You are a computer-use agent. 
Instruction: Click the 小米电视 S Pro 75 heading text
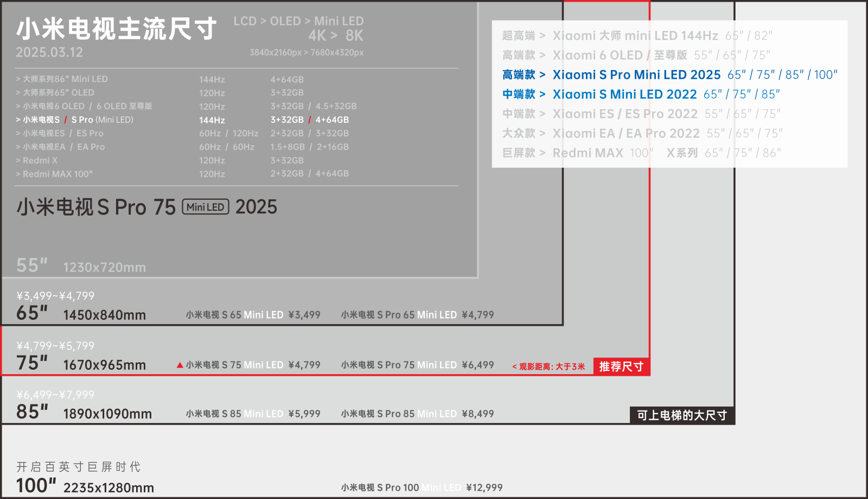(x=97, y=207)
